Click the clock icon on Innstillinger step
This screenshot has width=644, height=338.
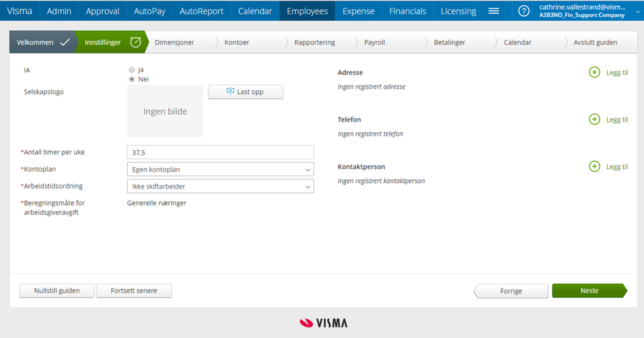135,42
